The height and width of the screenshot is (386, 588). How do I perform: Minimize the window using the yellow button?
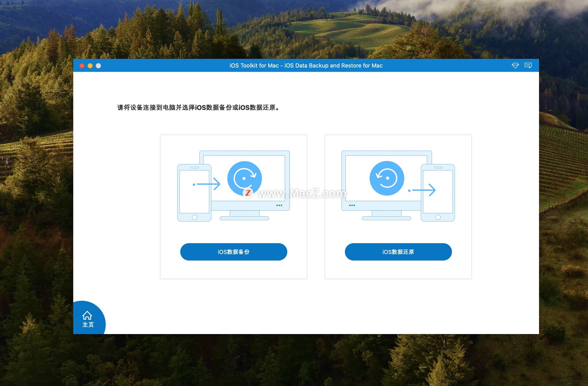tap(90, 66)
